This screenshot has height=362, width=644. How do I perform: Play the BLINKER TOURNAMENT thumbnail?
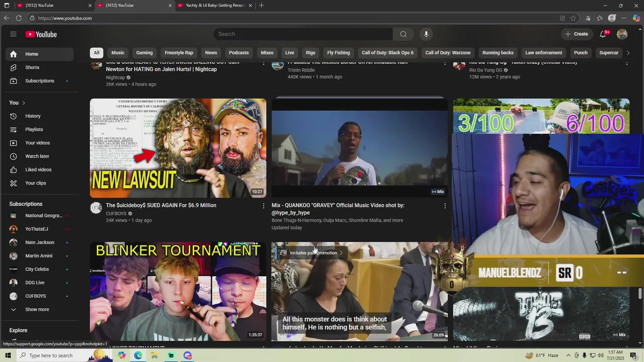pyautogui.click(x=178, y=292)
